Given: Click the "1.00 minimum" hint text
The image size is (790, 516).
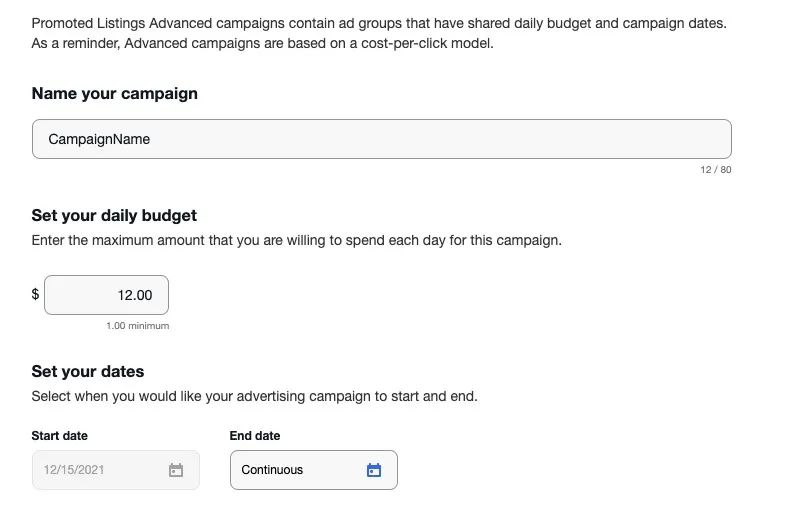Looking at the screenshot, I should click(137, 326).
